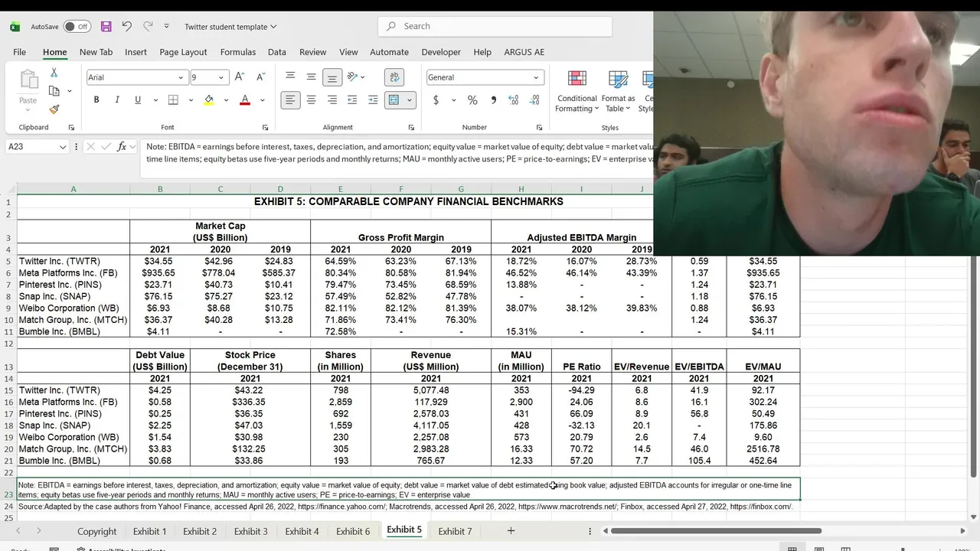Open the Copyright sheet tab
980x551 pixels.
[x=96, y=531]
